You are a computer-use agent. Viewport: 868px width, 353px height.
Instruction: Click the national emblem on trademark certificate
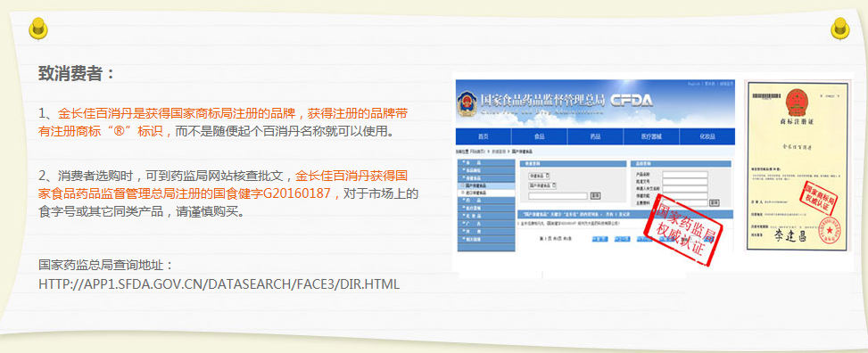click(x=796, y=101)
